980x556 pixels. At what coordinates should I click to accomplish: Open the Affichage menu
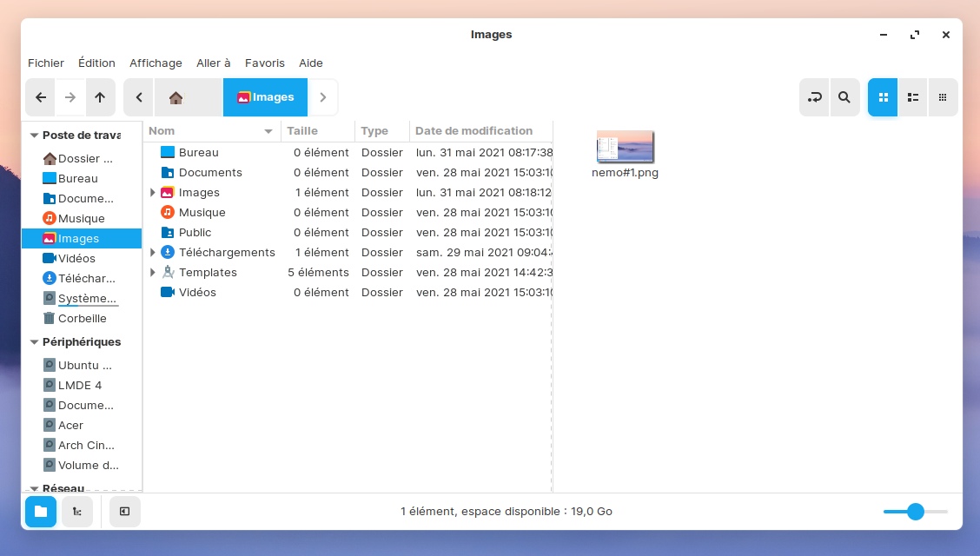[156, 63]
